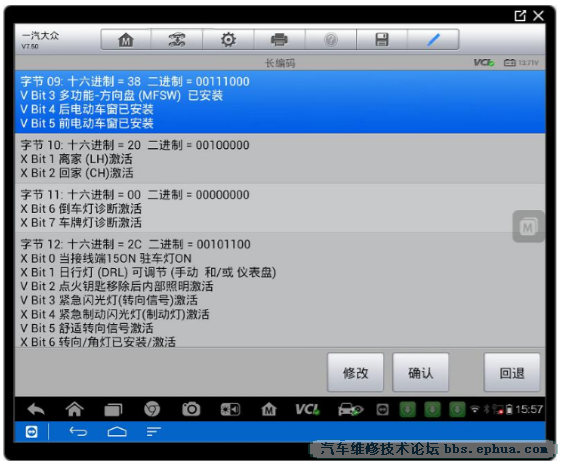Click the VCI icon in bottom taskbar

click(x=307, y=409)
